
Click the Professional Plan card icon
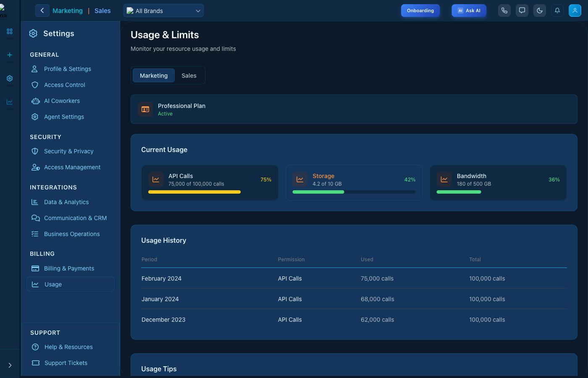pos(145,109)
